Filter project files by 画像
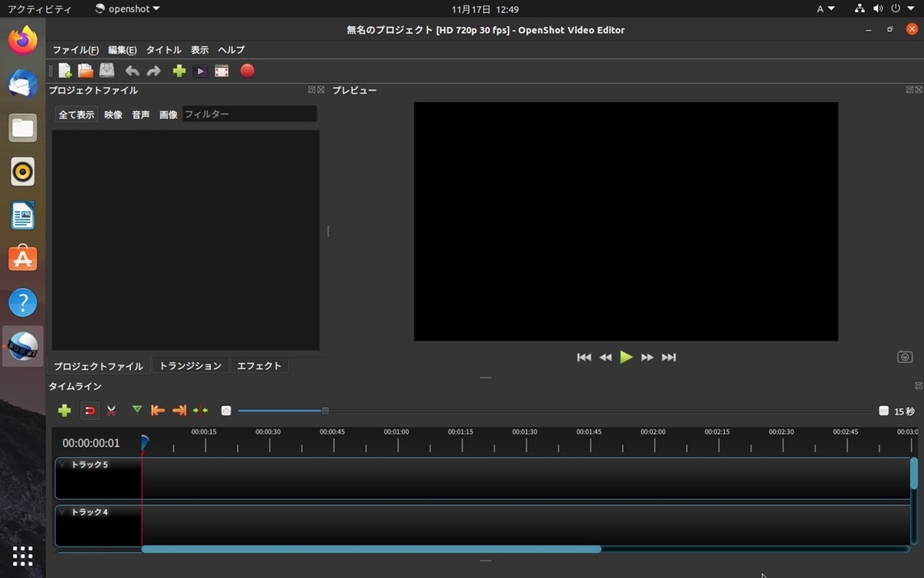Screen dimensions: 924x578 tap(168, 115)
